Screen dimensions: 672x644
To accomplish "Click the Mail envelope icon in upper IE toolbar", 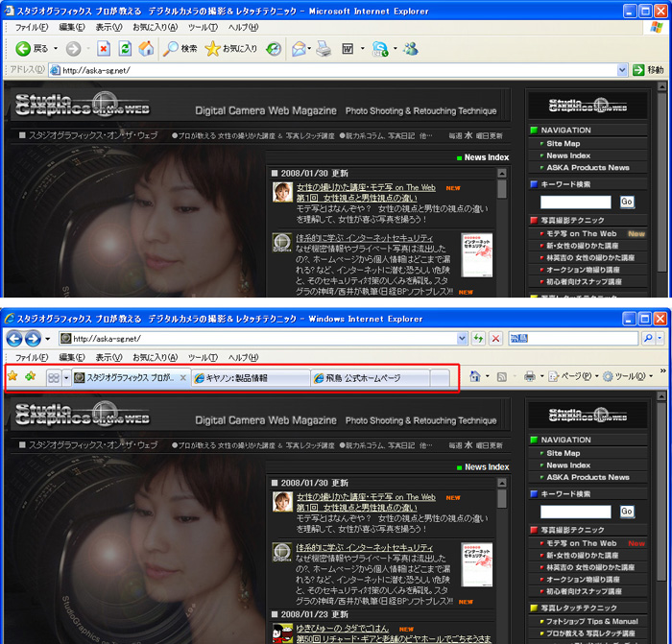I will tap(299, 49).
